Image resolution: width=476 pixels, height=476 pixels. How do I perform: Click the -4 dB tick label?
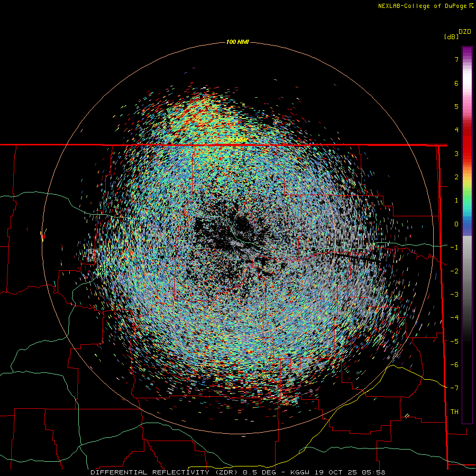[454, 318]
